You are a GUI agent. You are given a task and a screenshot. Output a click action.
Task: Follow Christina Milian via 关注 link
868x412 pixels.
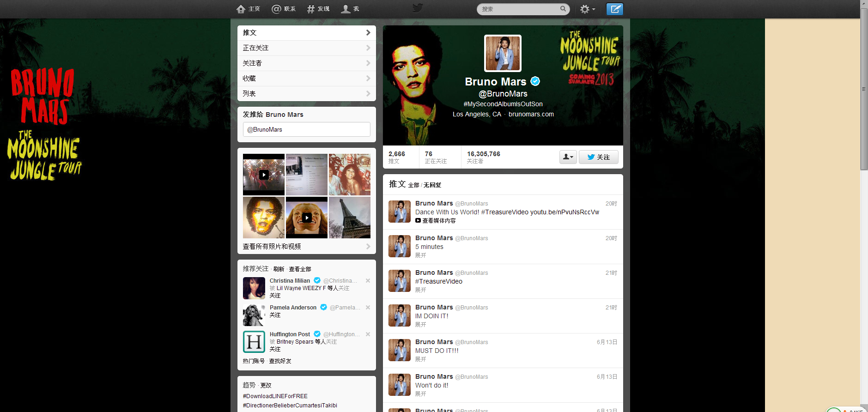click(275, 296)
